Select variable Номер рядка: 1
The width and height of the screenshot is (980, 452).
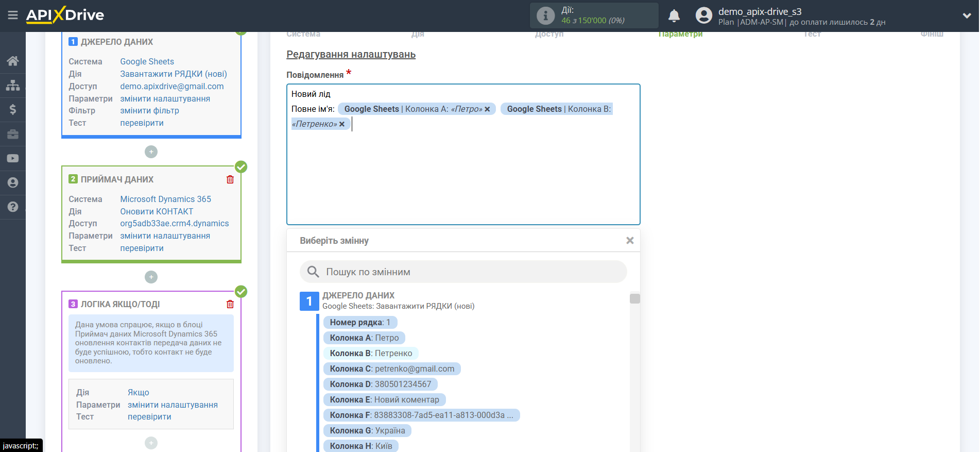(360, 322)
